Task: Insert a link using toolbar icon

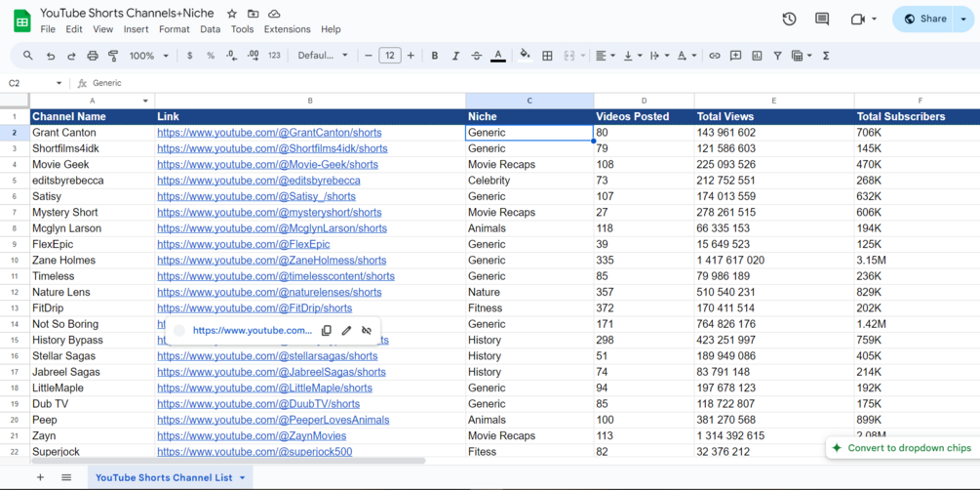Action: [x=715, y=56]
